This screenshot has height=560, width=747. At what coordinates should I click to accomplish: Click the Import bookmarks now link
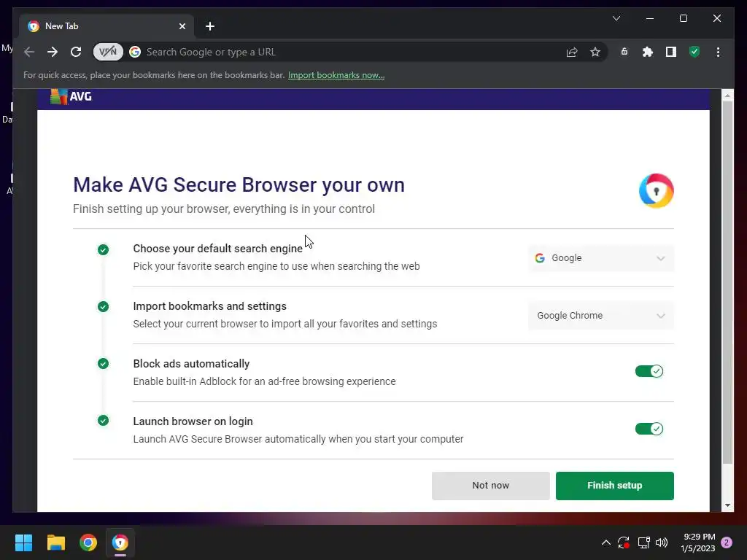(336, 75)
